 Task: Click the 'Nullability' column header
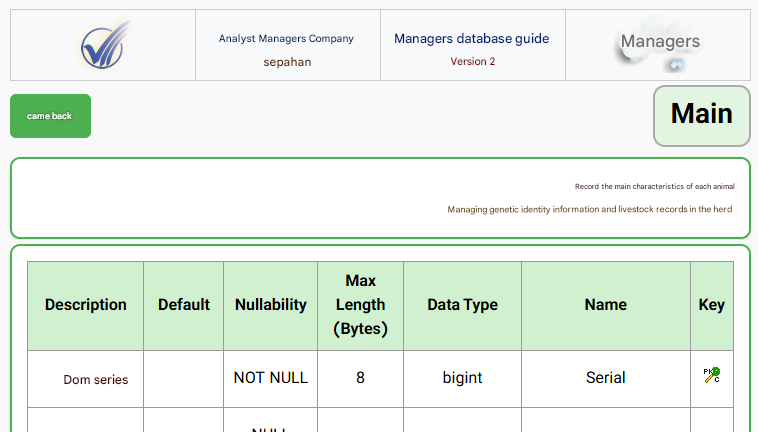pos(270,305)
